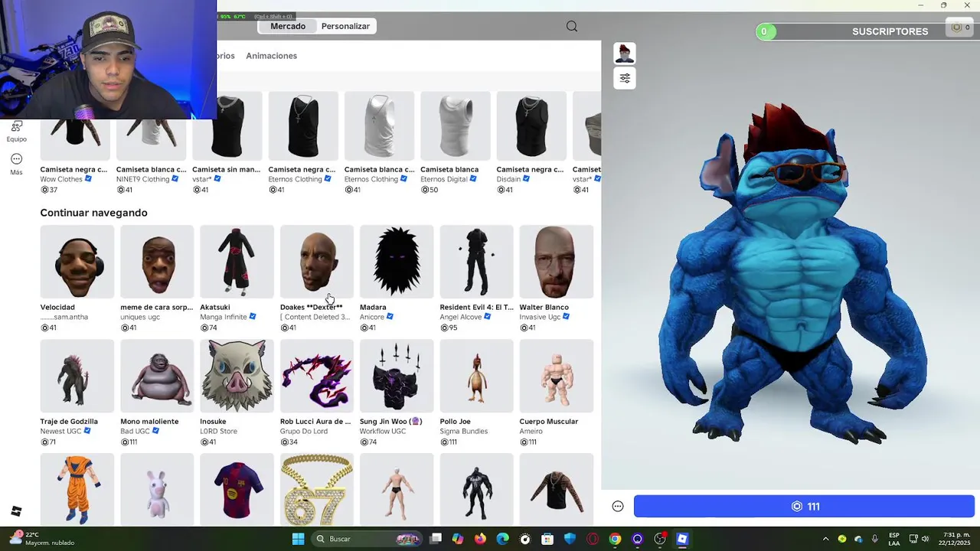This screenshot has height=551, width=980.
Task: Open the Manga Infinite creator link
Action: click(224, 317)
